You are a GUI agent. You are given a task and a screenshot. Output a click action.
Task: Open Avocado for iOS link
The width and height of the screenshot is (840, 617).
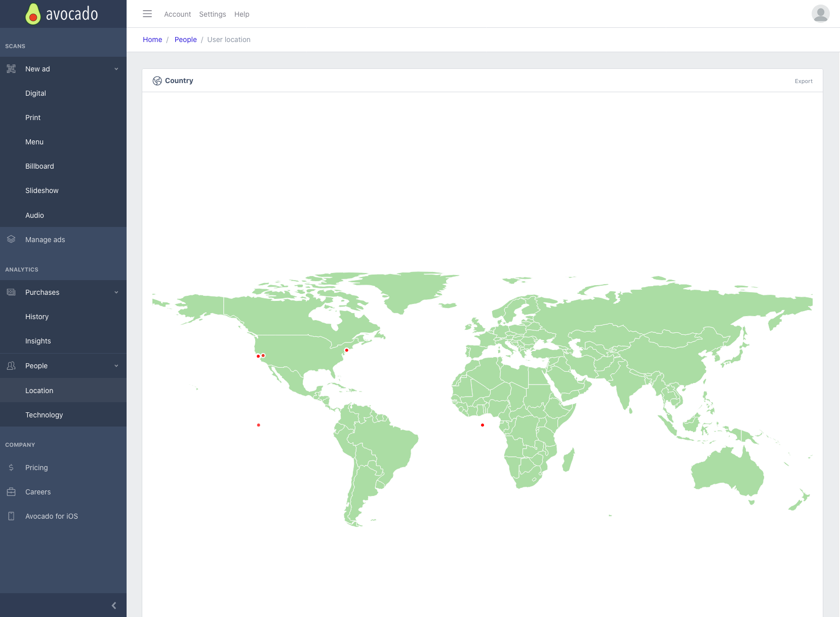(63, 516)
